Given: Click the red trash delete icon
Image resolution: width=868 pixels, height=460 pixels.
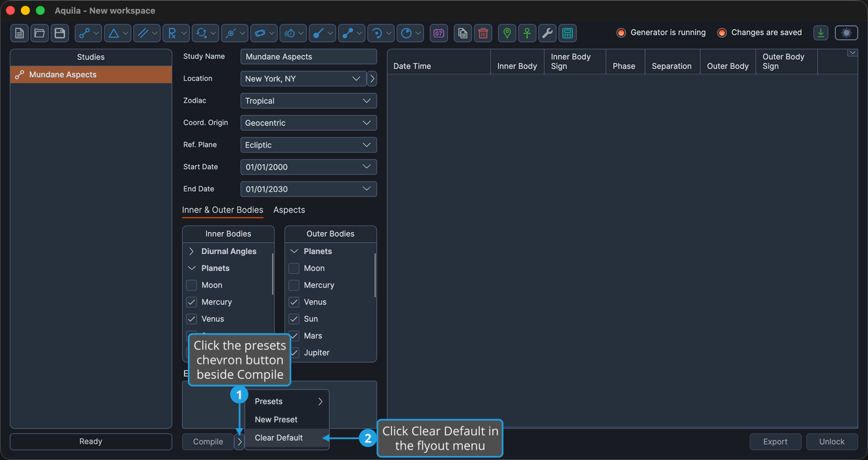Looking at the screenshot, I should click(483, 33).
